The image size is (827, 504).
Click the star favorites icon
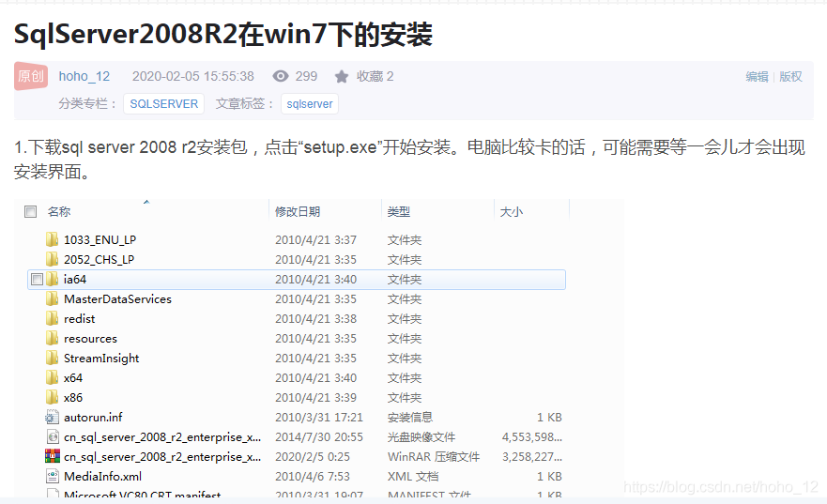pyautogui.click(x=342, y=77)
